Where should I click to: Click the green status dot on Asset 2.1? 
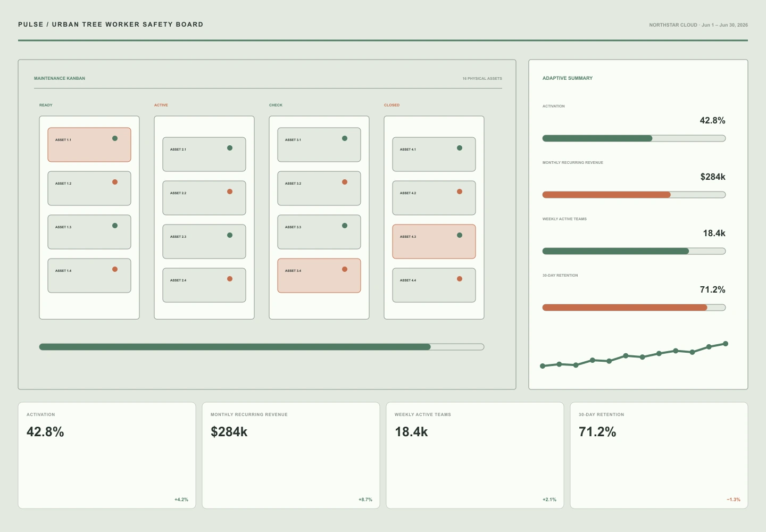point(230,148)
